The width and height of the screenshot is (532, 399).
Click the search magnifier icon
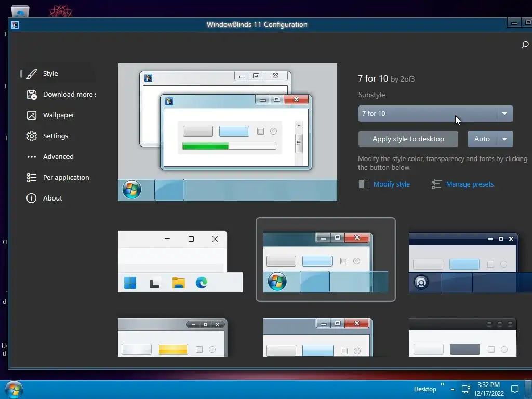pyautogui.click(x=525, y=45)
